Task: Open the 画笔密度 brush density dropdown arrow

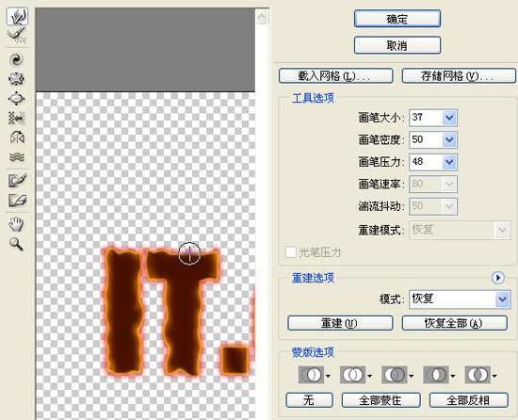Action: click(x=449, y=139)
